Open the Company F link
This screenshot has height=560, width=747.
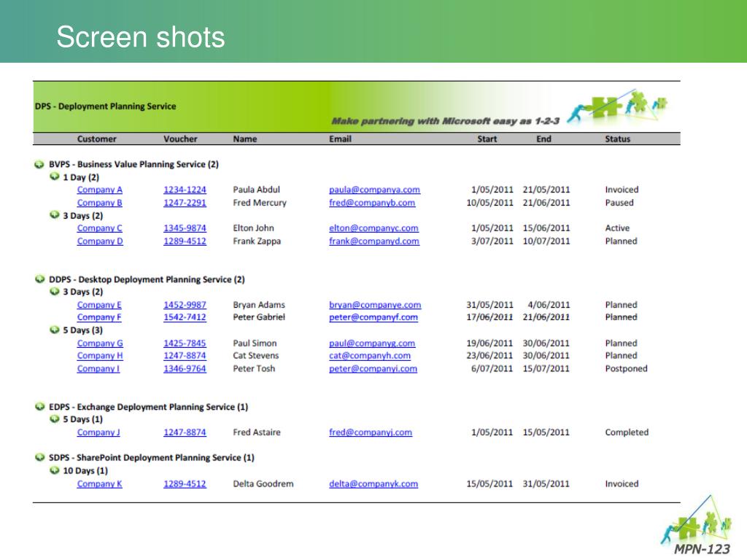pos(99,317)
